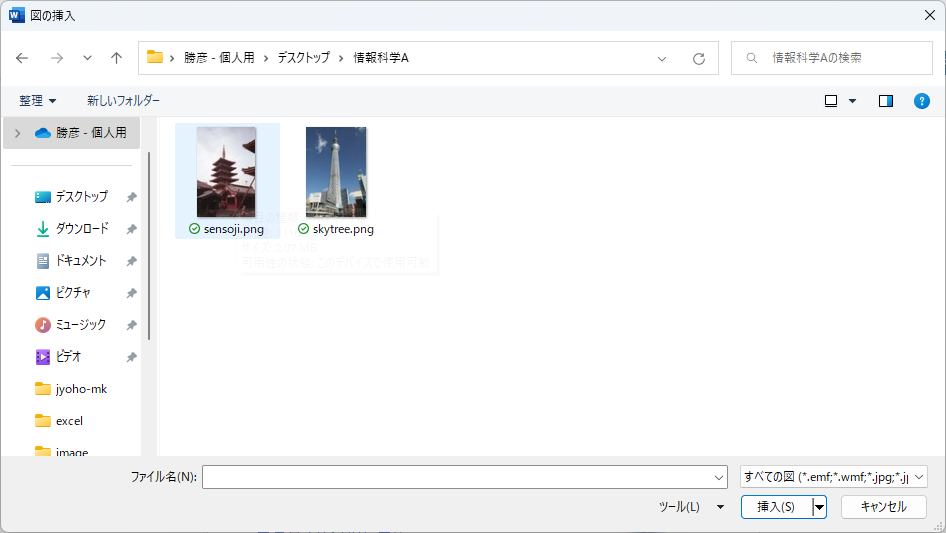
Task: Open the 整理 (Organize) menu
Action: [x=38, y=101]
